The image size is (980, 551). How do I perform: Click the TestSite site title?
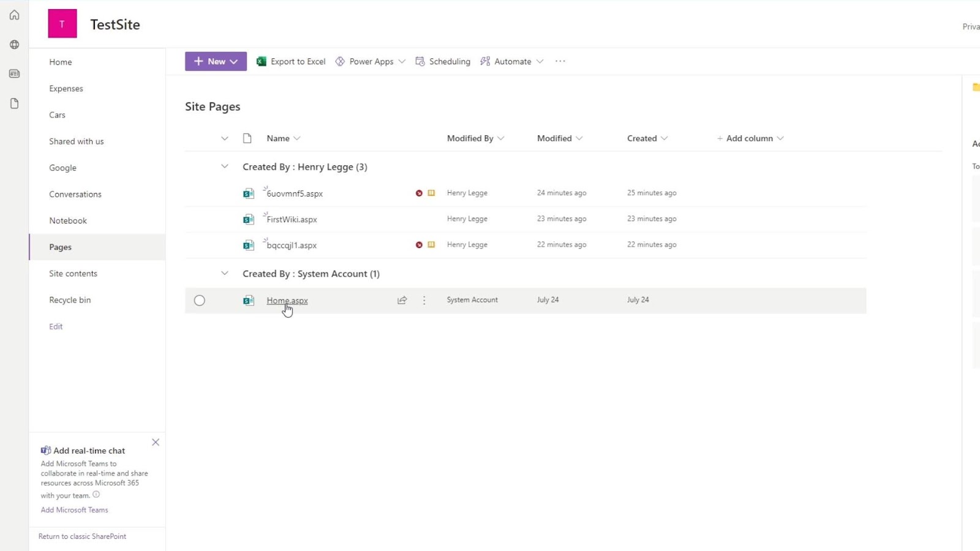pyautogui.click(x=115, y=24)
